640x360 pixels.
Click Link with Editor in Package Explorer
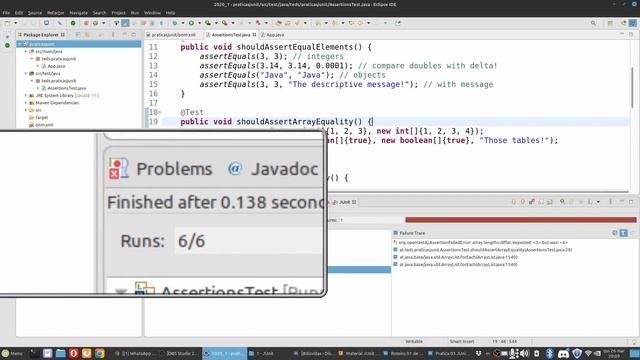click(x=87, y=35)
